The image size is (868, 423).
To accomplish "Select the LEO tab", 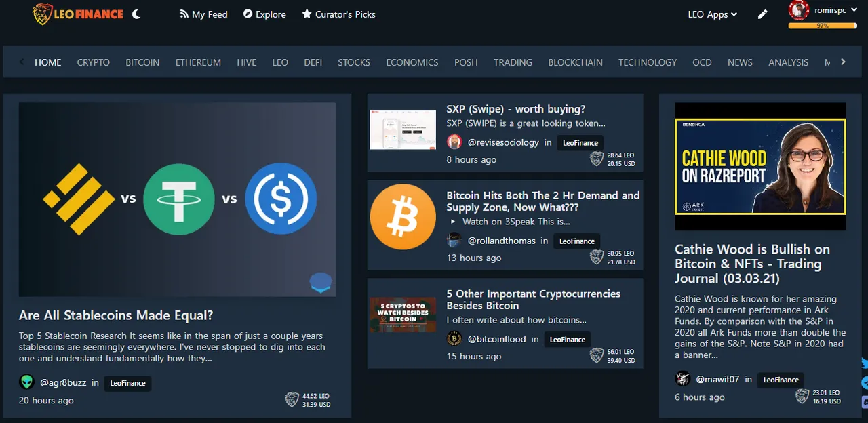I will click(x=280, y=62).
